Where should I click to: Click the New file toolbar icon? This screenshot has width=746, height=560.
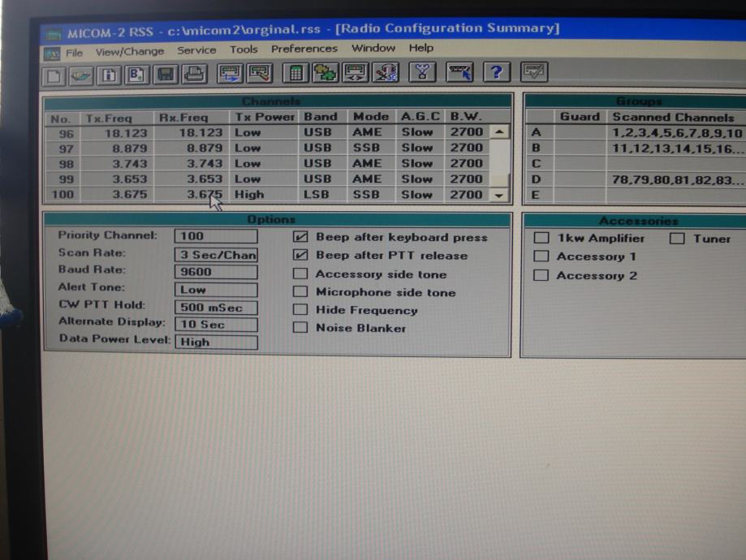pos(54,76)
